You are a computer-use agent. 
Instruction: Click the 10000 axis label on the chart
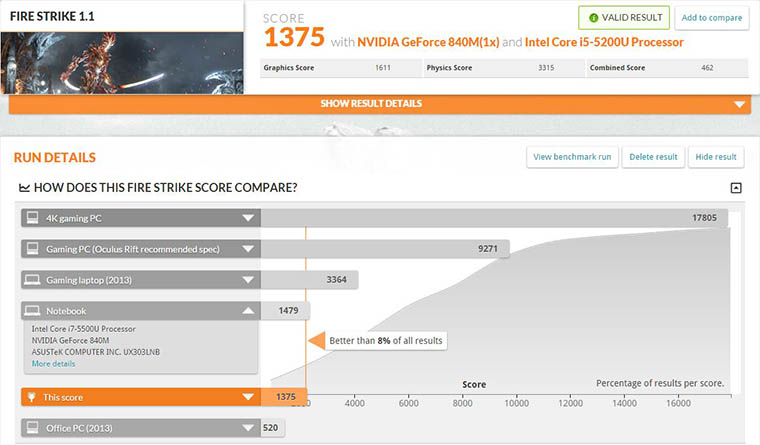coord(516,403)
